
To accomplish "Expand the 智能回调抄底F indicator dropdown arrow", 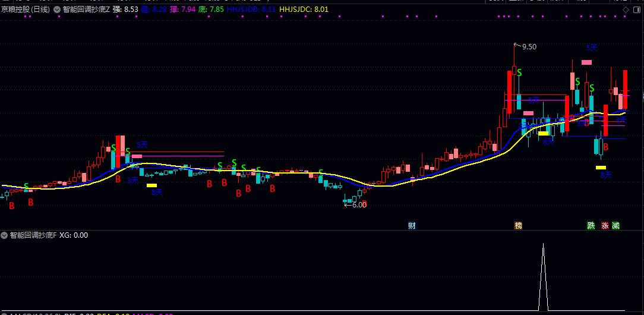I will pos(5,235).
